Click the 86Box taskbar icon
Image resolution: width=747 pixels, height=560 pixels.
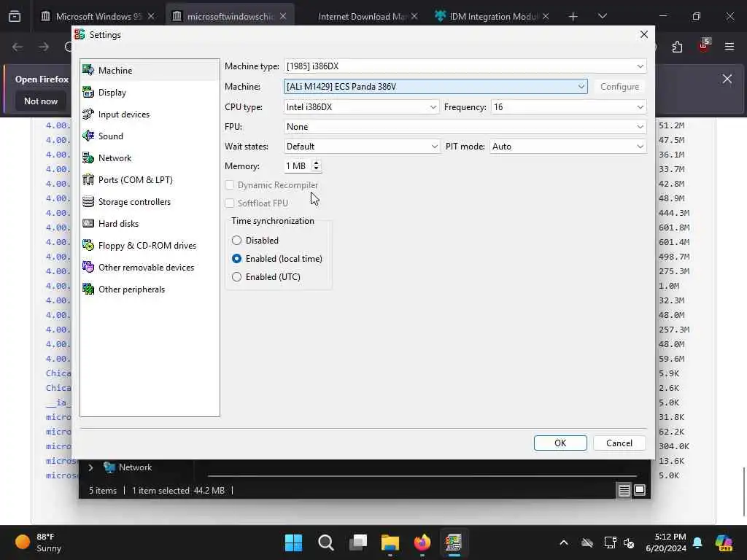tap(454, 542)
